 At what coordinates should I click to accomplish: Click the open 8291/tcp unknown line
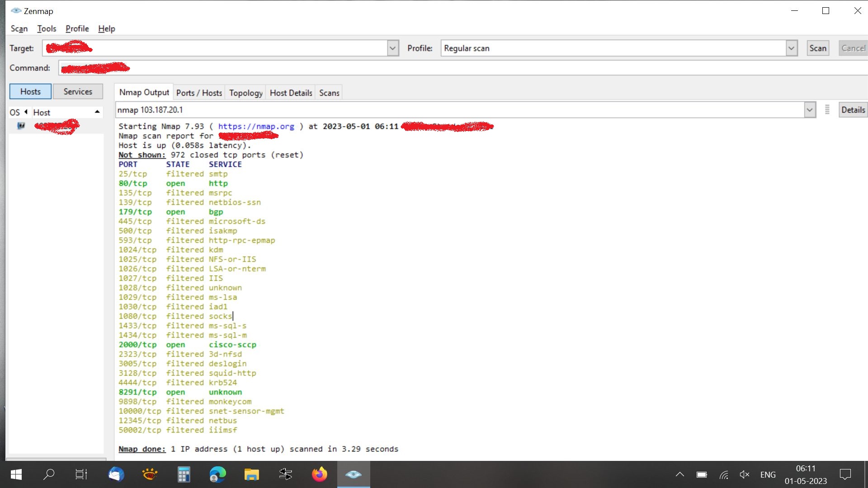click(x=180, y=392)
